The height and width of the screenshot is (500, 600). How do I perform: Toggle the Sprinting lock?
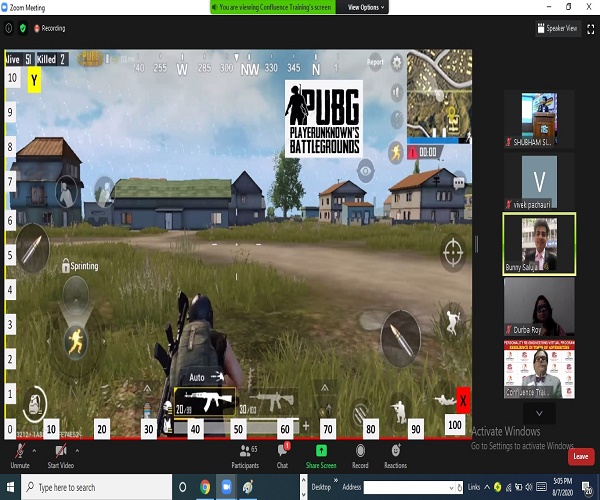point(80,266)
